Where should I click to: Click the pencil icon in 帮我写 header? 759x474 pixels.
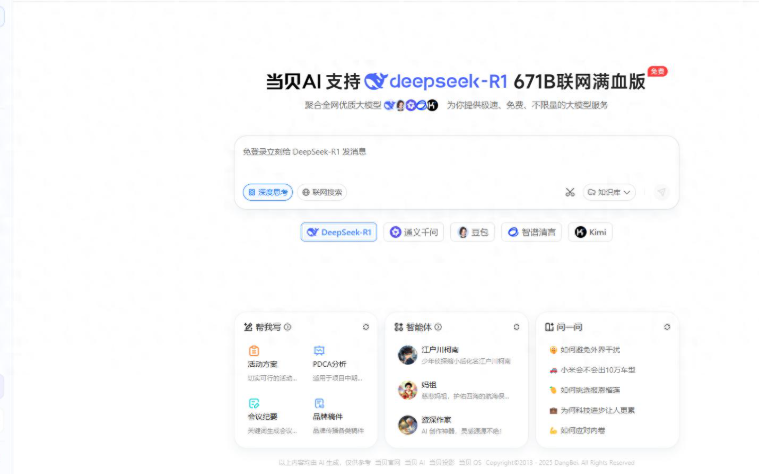tap(248, 327)
